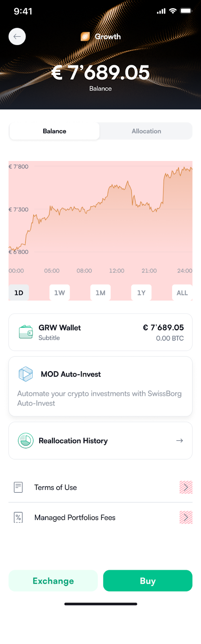Tap the Exchange button
The height and width of the screenshot is (644, 201).
(53, 580)
